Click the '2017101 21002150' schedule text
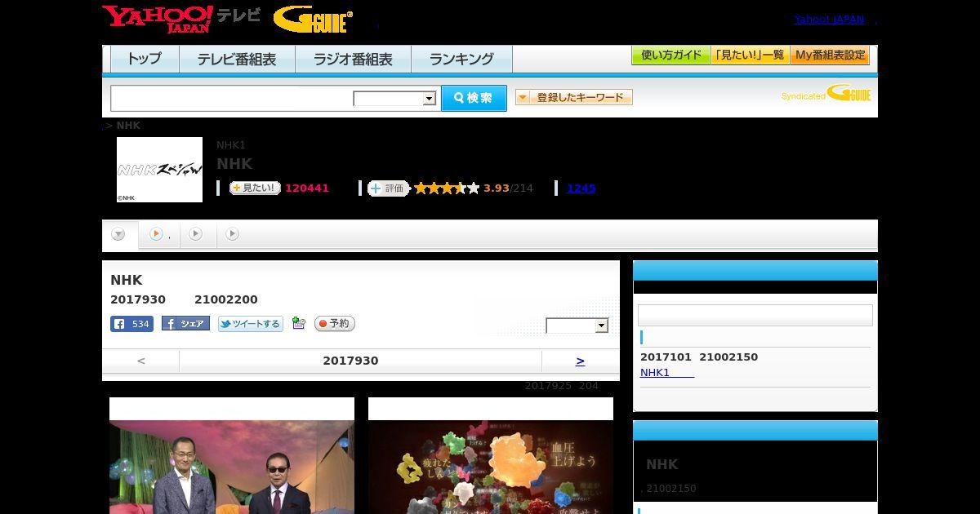Viewport: 980px width, 514px height. 699,357
